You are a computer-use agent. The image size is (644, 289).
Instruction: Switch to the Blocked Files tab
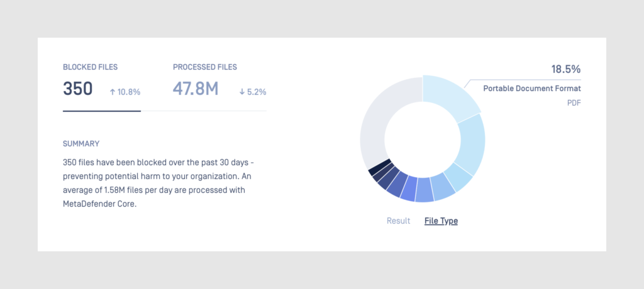90,67
